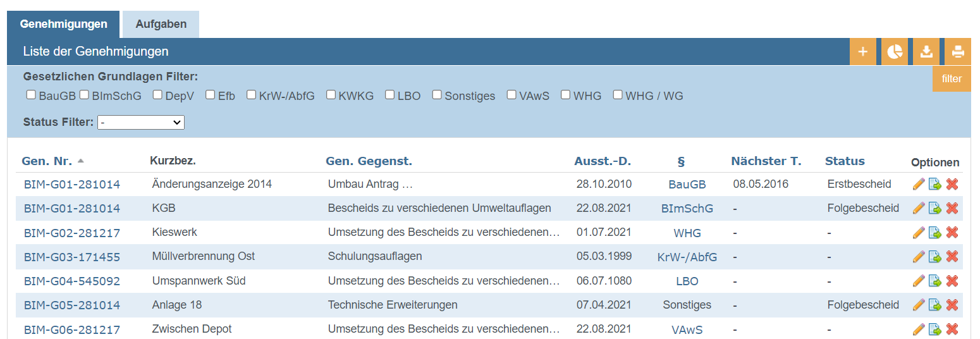Image resolution: width=980 pixels, height=339 pixels.
Task: Sort by Nächster T. column
Action: coord(766,161)
